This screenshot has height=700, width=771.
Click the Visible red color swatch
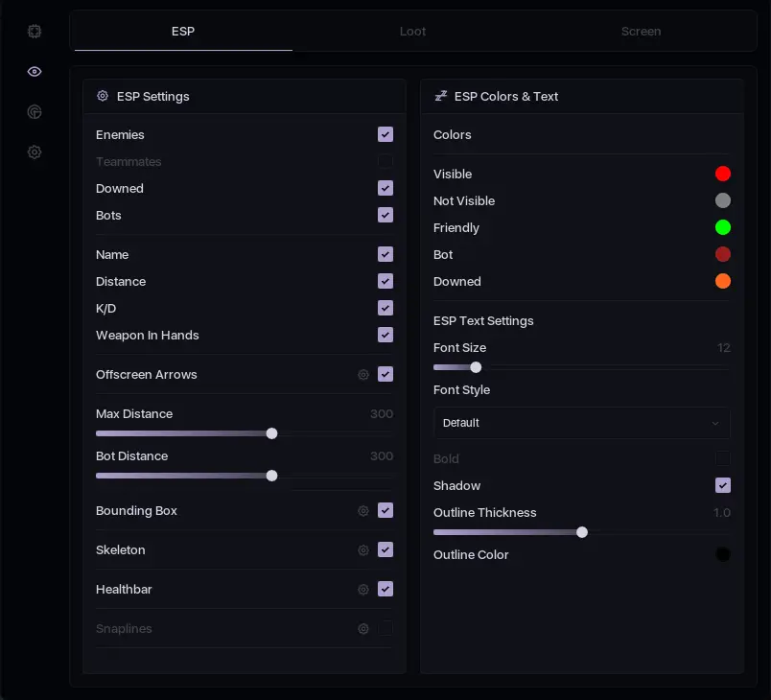[723, 175]
